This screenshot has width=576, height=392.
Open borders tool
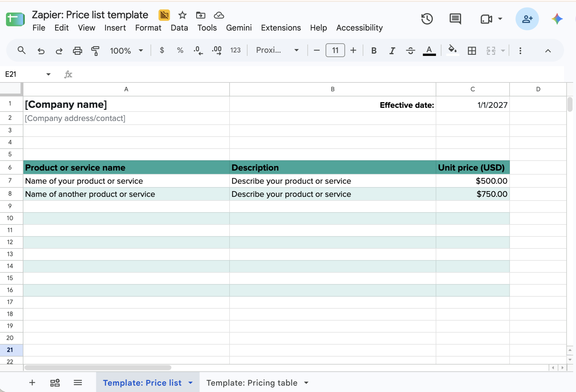(x=472, y=51)
